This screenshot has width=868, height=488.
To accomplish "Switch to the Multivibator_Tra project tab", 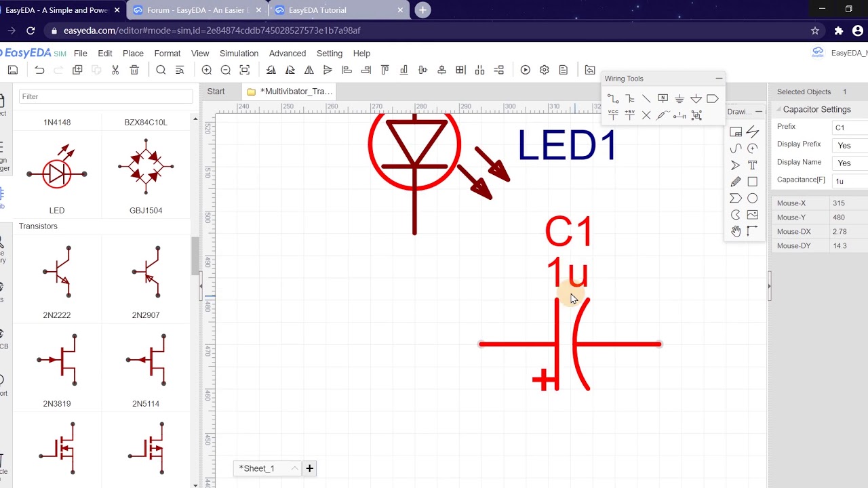I will pyautogui.click(x=290, y=91).
